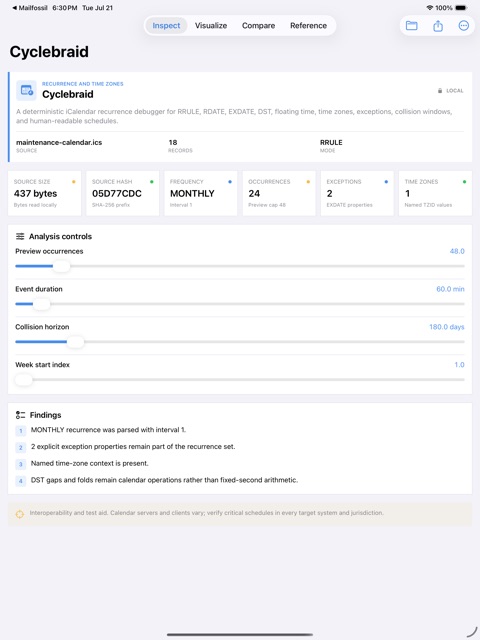The height and width of the screenshot is (640, 480).
Task: Tap the 18 records value
Action: pos(173,142)
